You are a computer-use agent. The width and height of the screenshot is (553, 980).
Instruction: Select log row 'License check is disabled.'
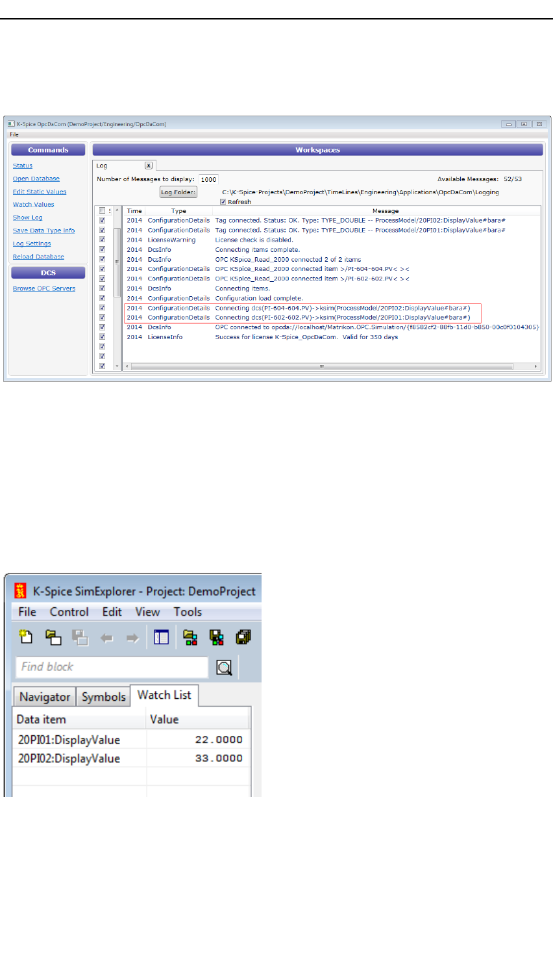[x=332, y=240]
